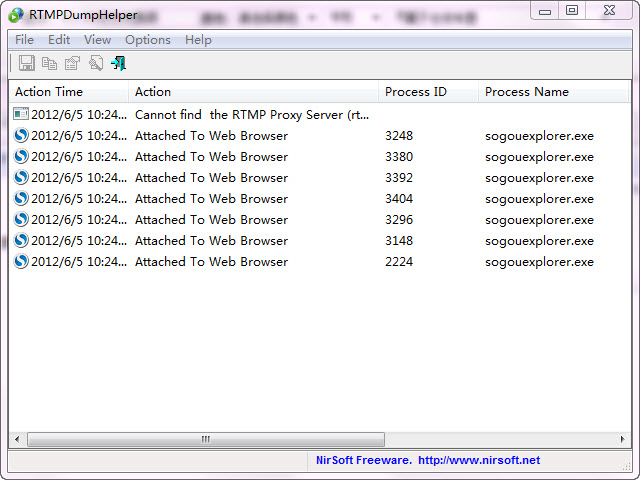This screenshot has width=640, height=480.
Task: Open the File menu
Action: click(24, 40)
